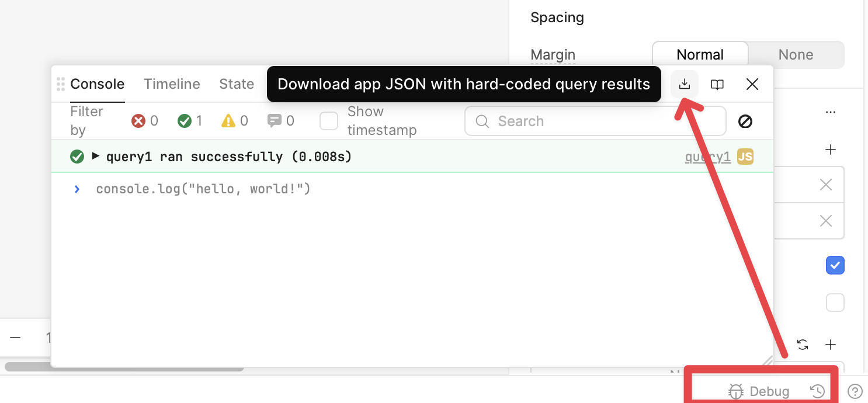This screenshot has width=868, height=403.
Task: Close the debug console panel
Action: click(x=752, y=84)
